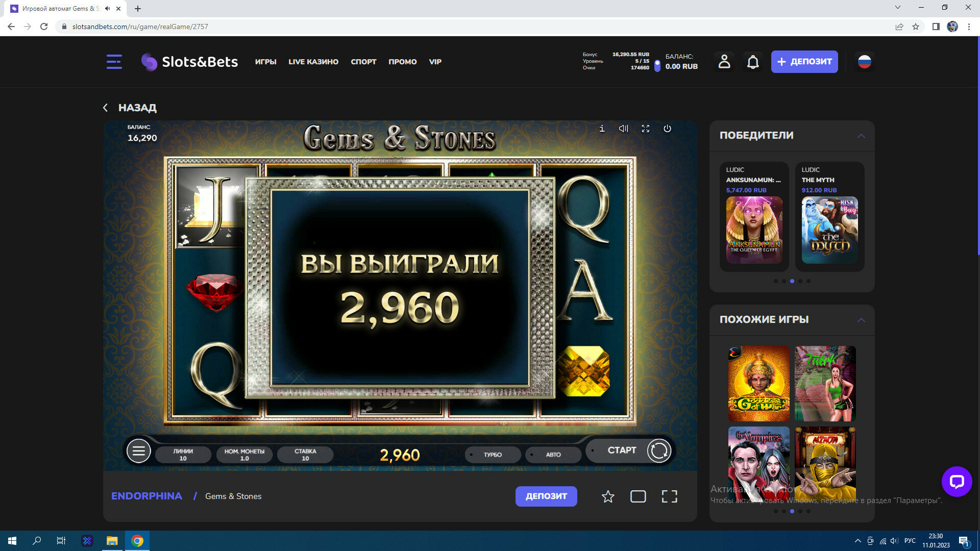The width and height of the screenshot is (980, 551).
Task: Open the user profile icon
Action: [724, 62]
